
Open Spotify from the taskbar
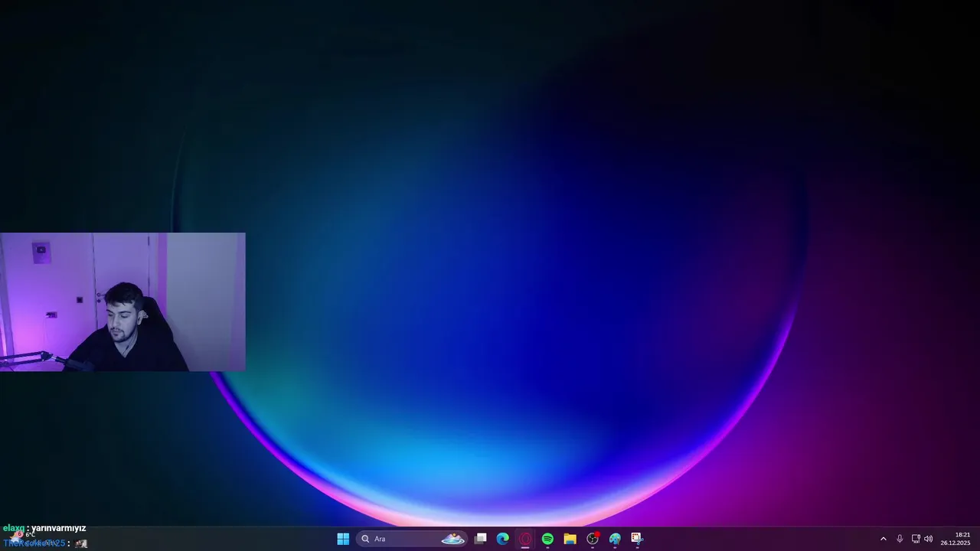pos(547,539)
